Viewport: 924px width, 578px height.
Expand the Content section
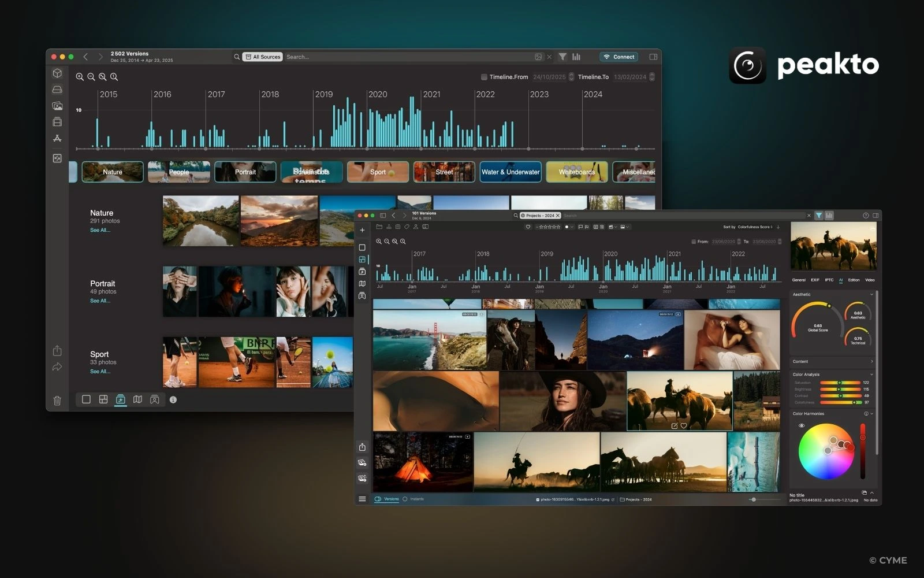pyautogui.click(x=871, y=362)
